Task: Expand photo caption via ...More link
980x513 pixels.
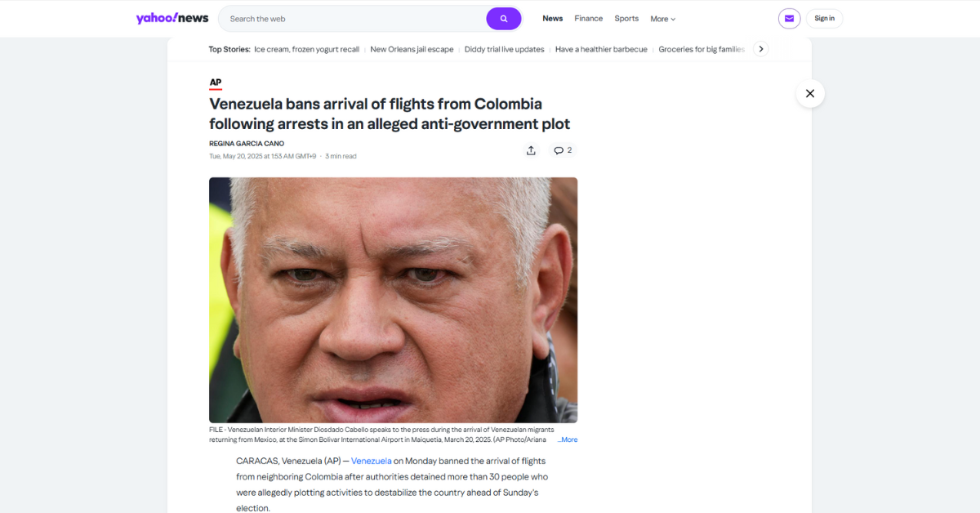Action: [568, 439]
